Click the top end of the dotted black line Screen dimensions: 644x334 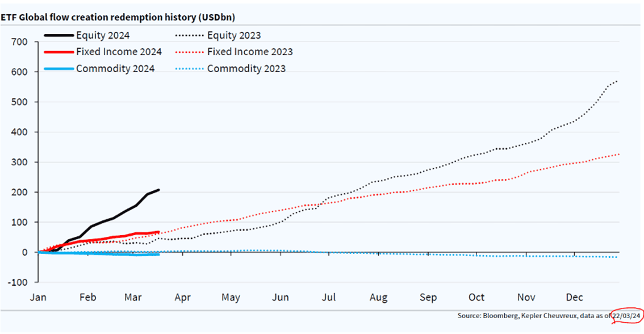617,81
